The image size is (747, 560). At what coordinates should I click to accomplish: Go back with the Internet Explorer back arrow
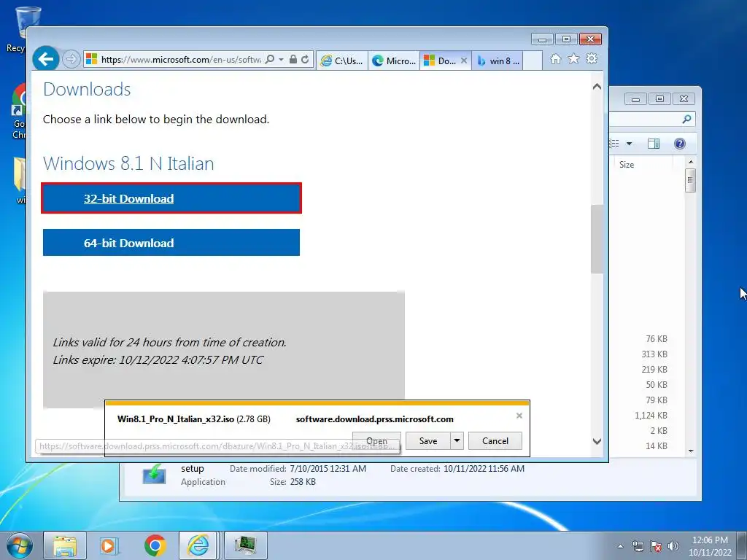(46, 59)
